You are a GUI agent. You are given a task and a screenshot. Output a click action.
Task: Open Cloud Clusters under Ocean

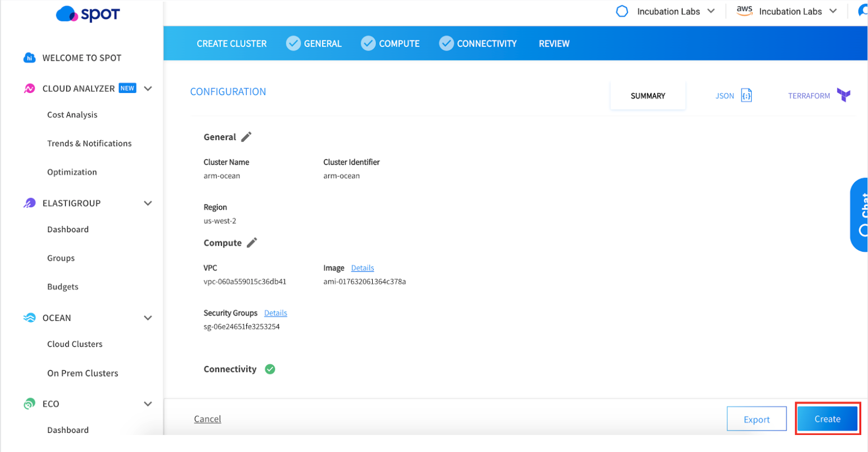[x=75, y=344]
